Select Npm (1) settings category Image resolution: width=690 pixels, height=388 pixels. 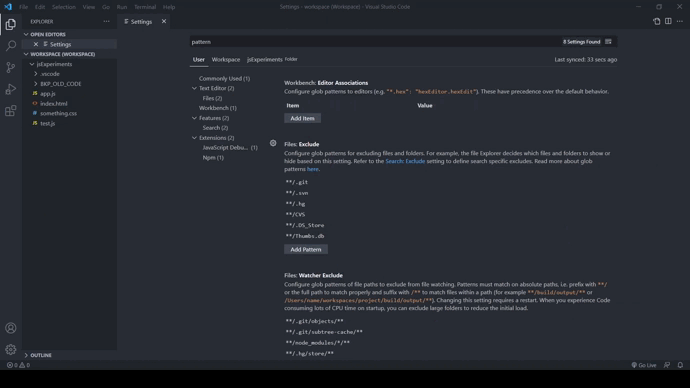click(x=213, y=157)
